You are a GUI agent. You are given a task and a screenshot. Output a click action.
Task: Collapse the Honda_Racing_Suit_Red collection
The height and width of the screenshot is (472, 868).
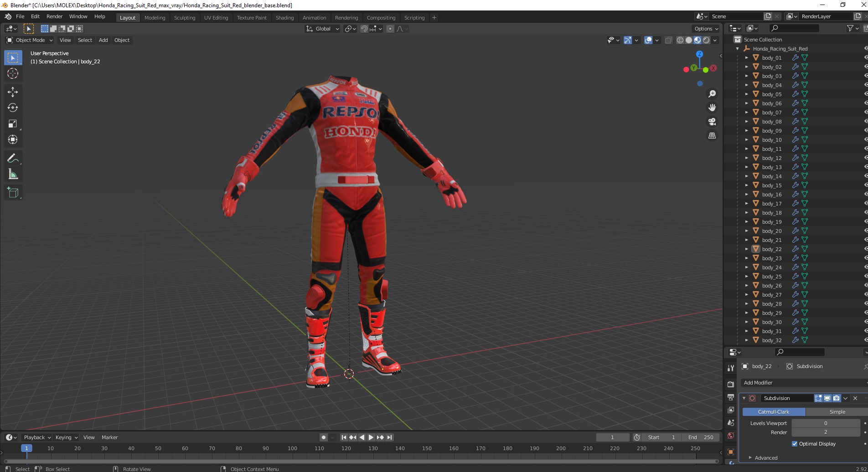click(x=738, y=49)
